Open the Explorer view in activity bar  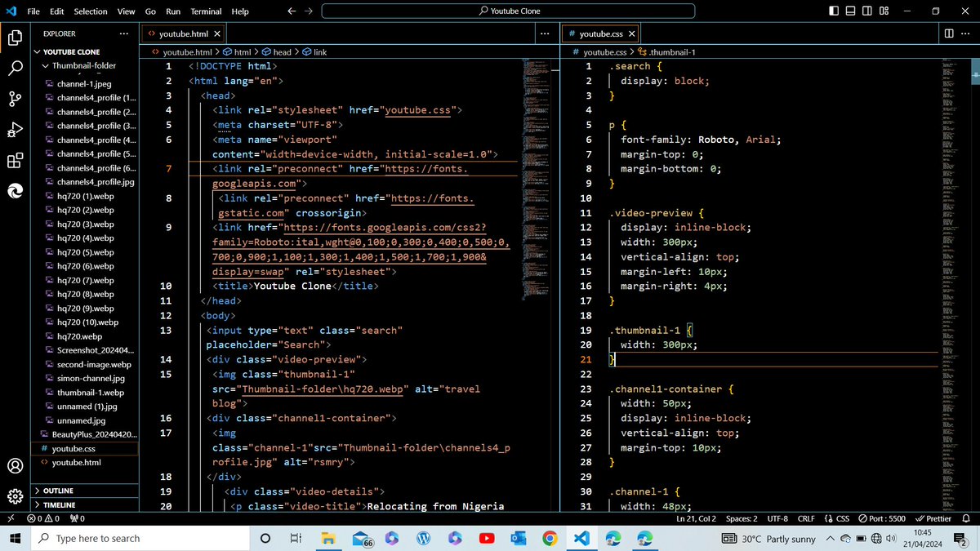(x=15, y=38)
